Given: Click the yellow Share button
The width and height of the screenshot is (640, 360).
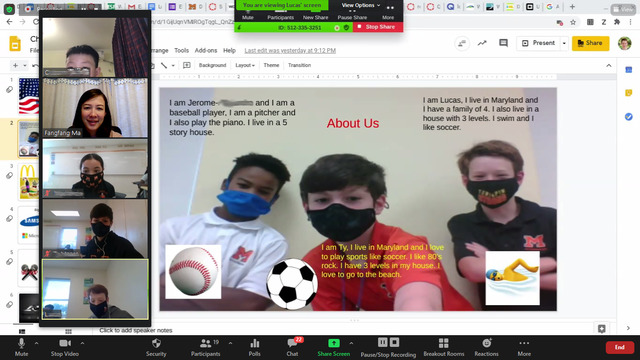Looking at the screenshot, I should click(590, 43).
